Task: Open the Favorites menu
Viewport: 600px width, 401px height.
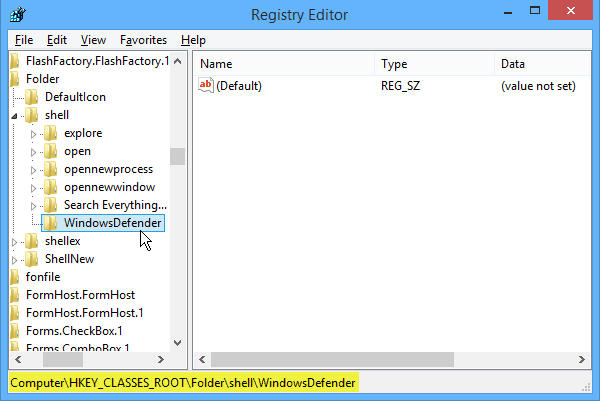Action: tap(143, 40)
